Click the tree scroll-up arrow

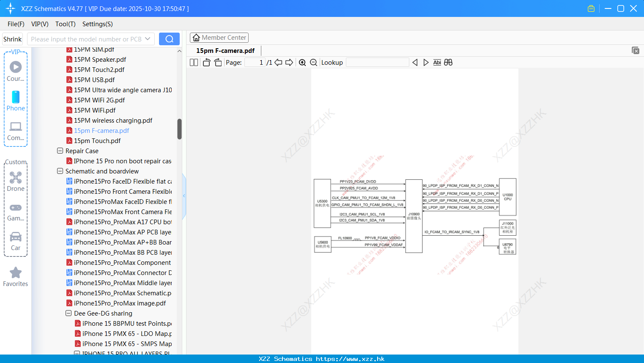(x=179, y=51)
